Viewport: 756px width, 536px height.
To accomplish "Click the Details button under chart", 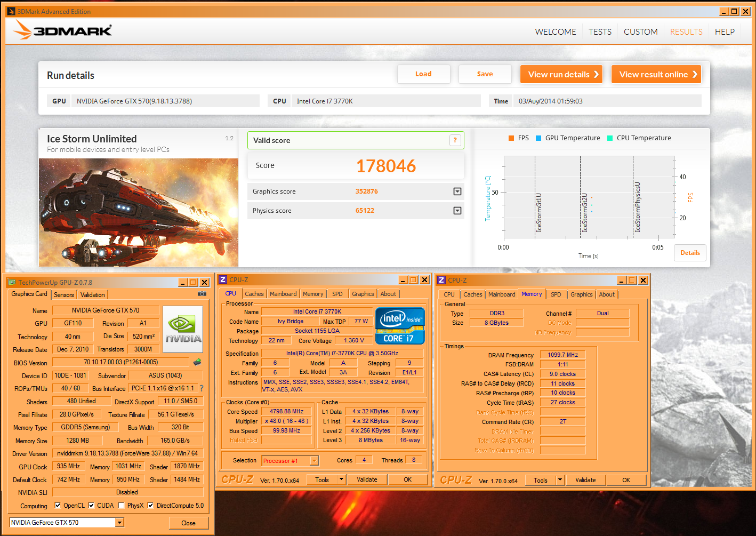I will pyautogui.click(x=690, y=253).
